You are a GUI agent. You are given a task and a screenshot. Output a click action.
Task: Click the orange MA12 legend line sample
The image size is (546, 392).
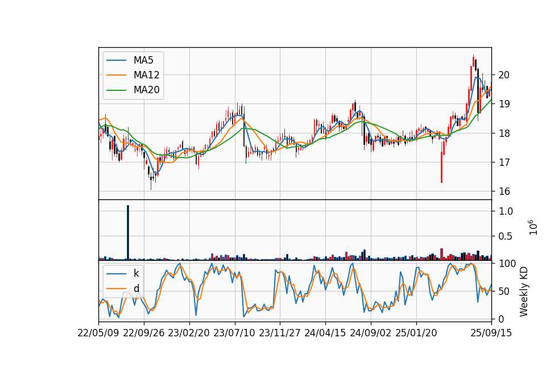click(116, 75)
